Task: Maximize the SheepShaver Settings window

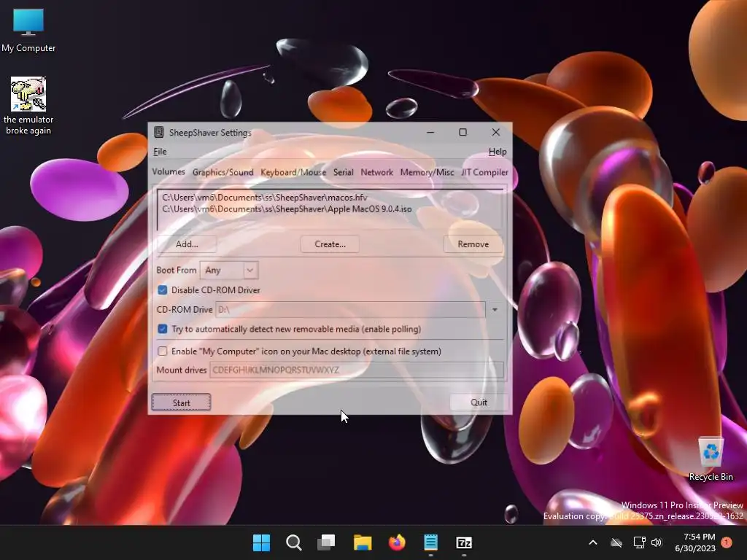Action: [462, 133]
